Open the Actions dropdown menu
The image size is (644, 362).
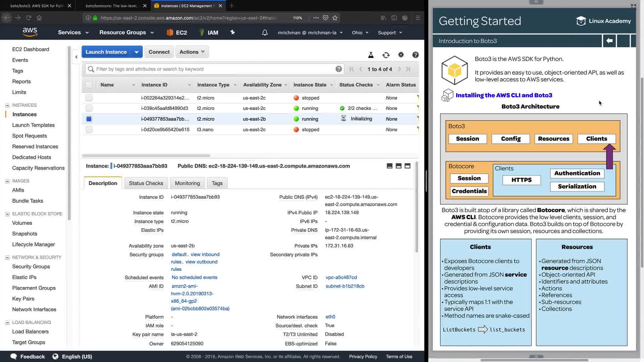[192, 52]
